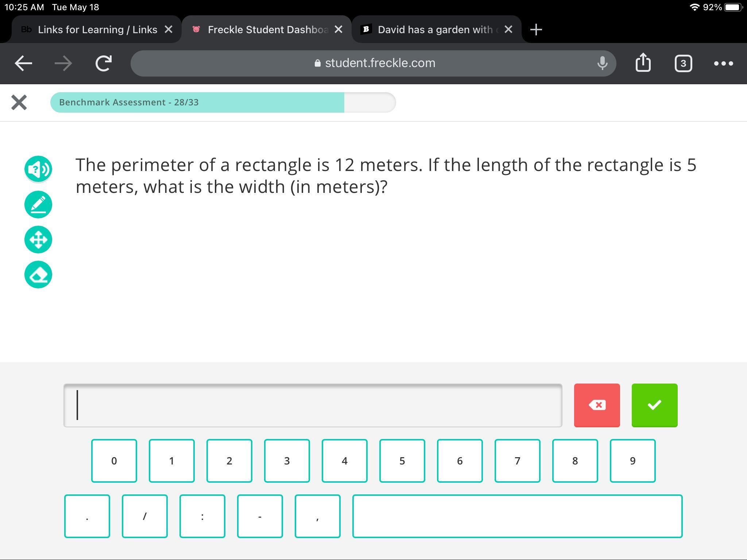This screenshot has height=560, width=747.
Task: Play the question read-aloud audio icon
Action: pos(38,169)
